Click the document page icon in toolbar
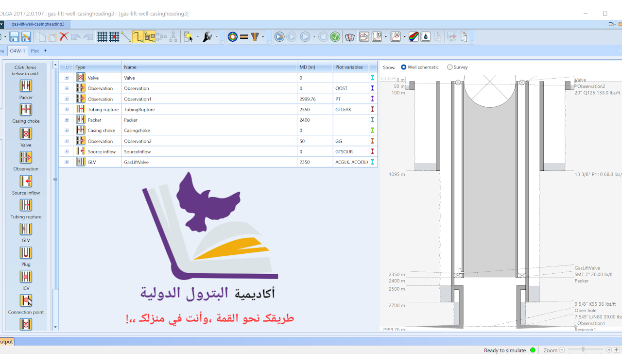Viewport: 622px width, 364px height. 464,37
